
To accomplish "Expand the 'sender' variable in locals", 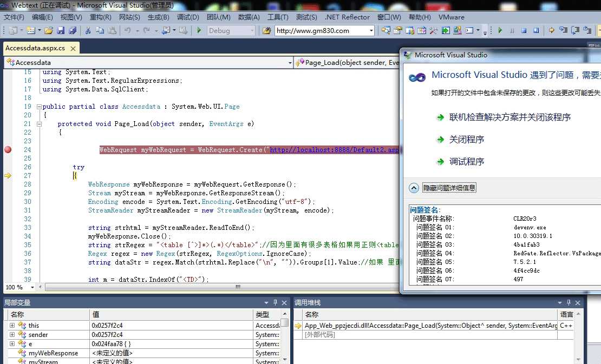I will tap(12, 335).
